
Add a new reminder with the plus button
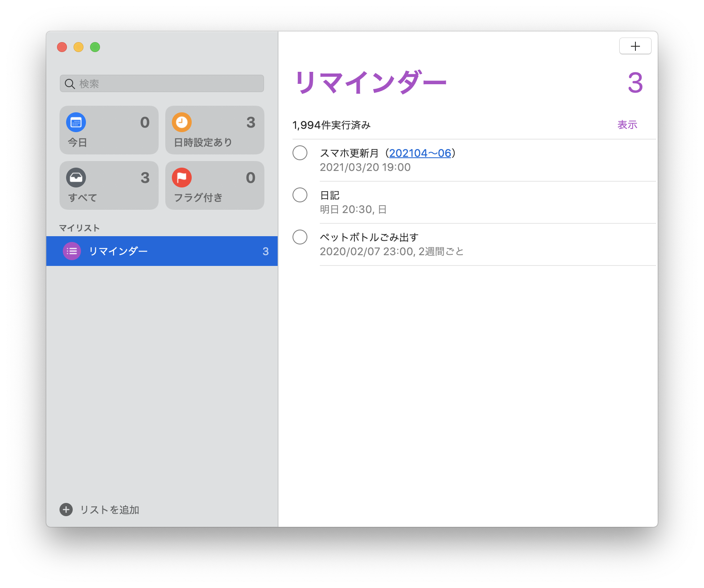(x=635, y=46)
